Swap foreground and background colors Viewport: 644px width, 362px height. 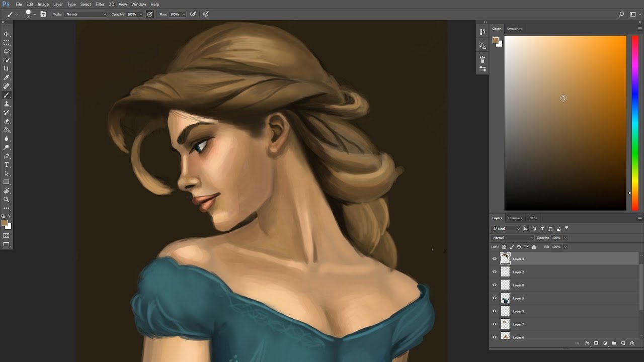pos(9,216)
